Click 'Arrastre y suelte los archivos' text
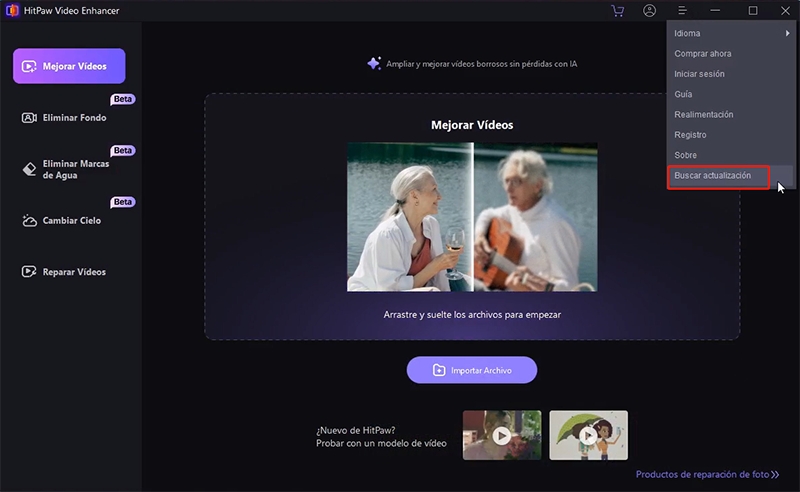The height and width of the screenshot is (492, 800). click(x=472, y=315)
